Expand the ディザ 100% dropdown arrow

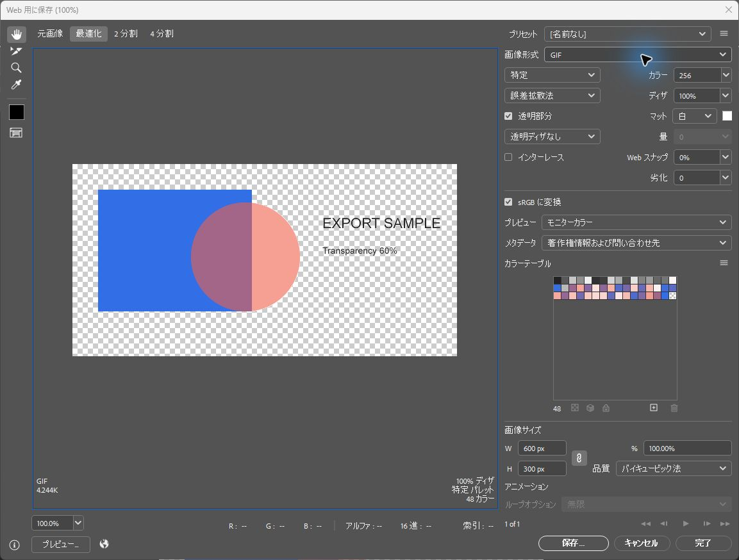coord(726,95)
